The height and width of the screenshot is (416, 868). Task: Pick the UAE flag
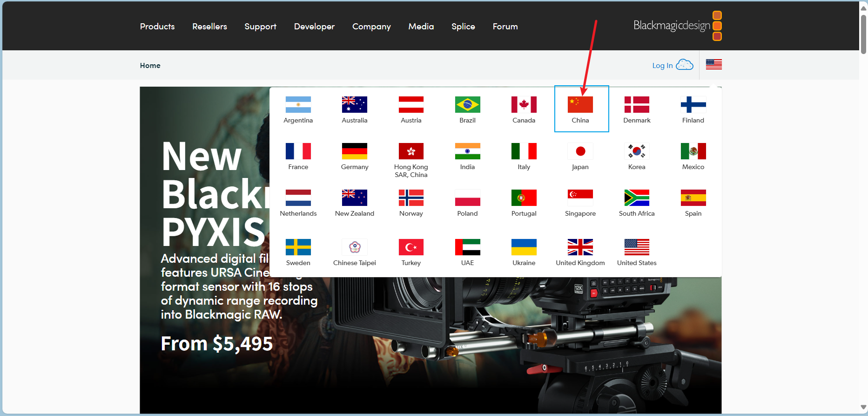(x=467, y=247)
